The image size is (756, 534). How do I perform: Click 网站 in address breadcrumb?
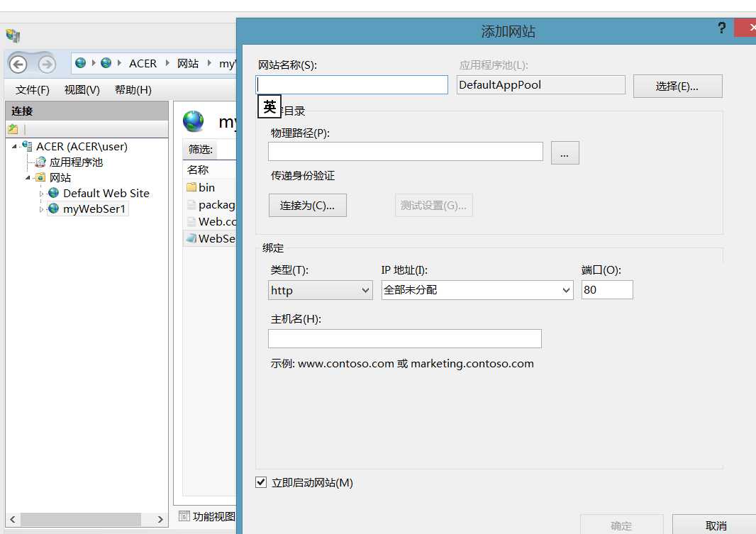click(x=187, y=64)
